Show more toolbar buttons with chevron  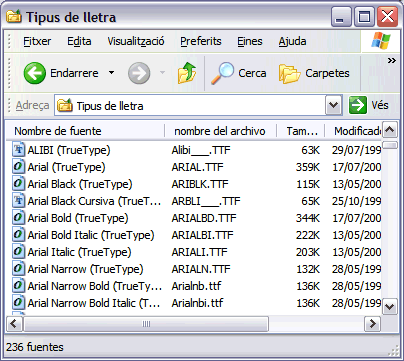pos(392,61)
